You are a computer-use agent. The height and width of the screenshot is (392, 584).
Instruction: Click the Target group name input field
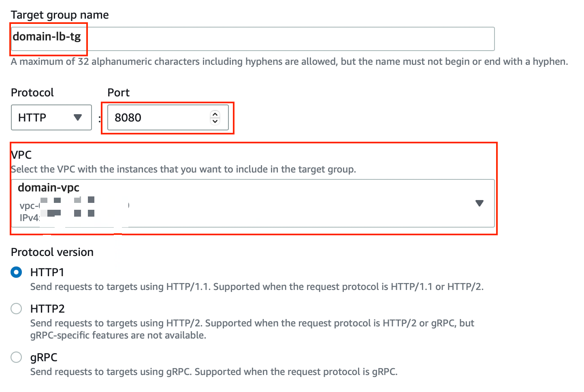[x=253, y=39]
